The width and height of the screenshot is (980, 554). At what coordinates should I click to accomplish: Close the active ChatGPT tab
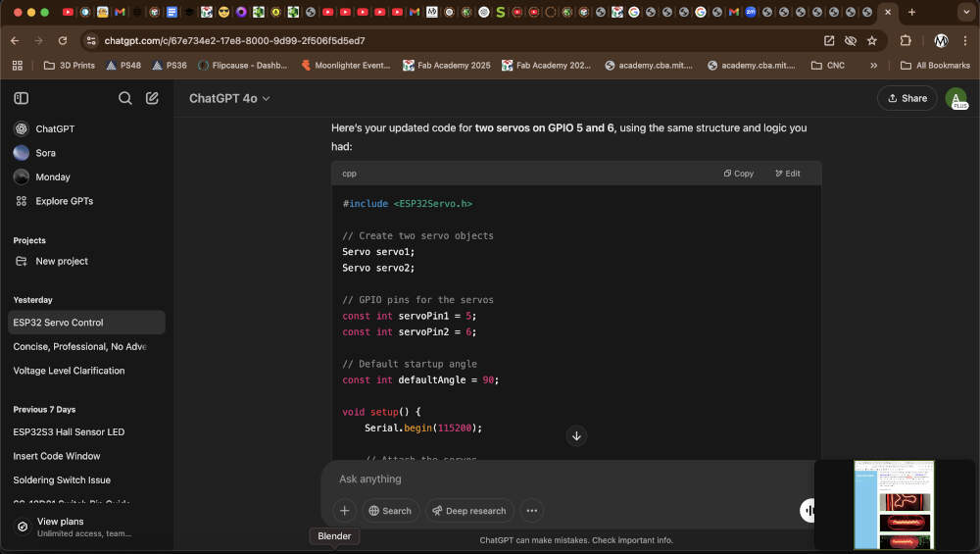tap(888, 12)
